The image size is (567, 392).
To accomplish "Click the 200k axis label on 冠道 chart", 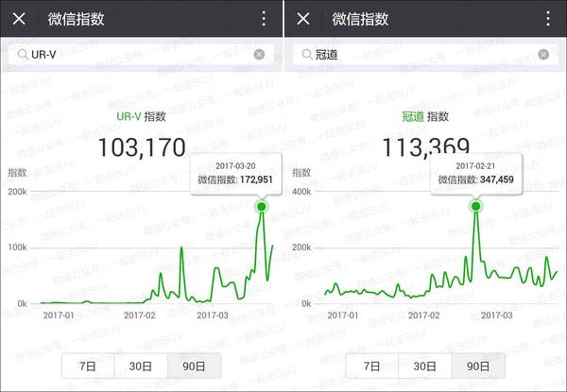I will [301, 247].
